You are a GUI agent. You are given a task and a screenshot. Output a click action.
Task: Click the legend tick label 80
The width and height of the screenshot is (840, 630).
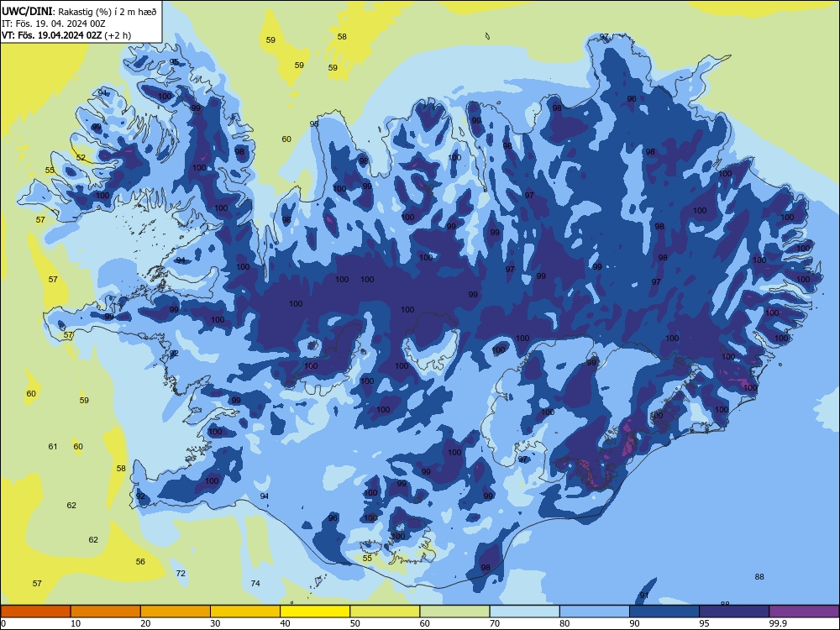[565, 623]
